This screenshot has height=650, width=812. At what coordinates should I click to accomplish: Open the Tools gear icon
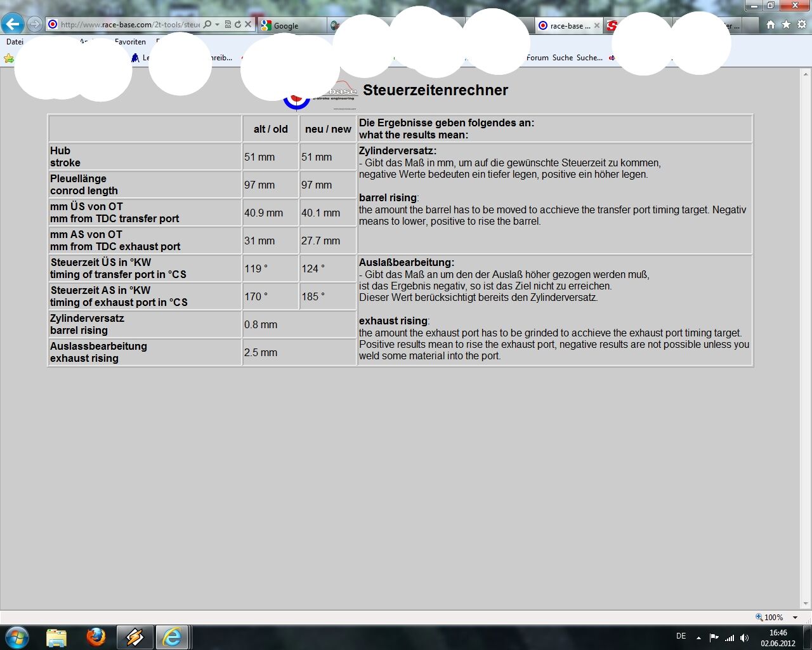click(x=802, y=25)
